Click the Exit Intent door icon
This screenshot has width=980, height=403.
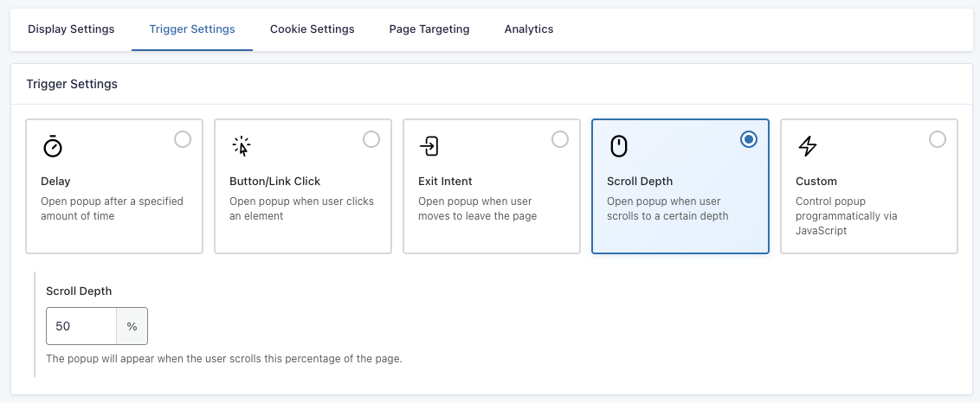tap(429, 146)
